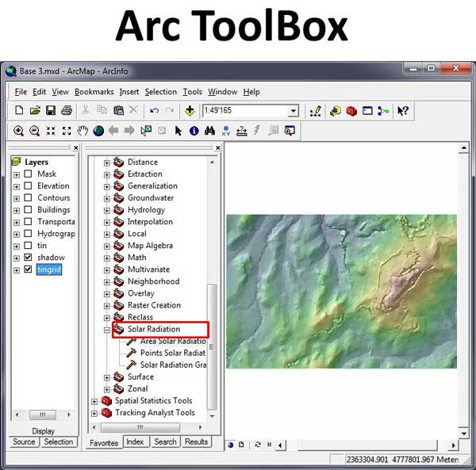
Task: Click the Paste icon in toolbar
Action: tap(118, 110)
